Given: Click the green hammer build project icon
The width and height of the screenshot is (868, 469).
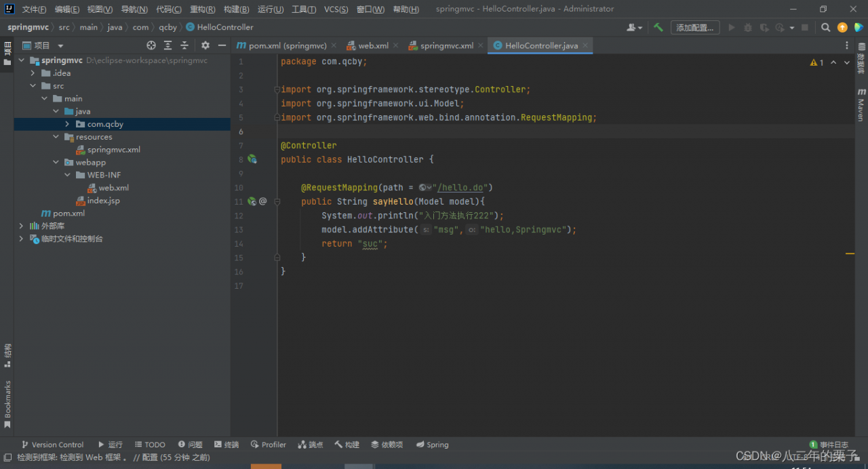Looking at the screenshot, I should 658,28.
